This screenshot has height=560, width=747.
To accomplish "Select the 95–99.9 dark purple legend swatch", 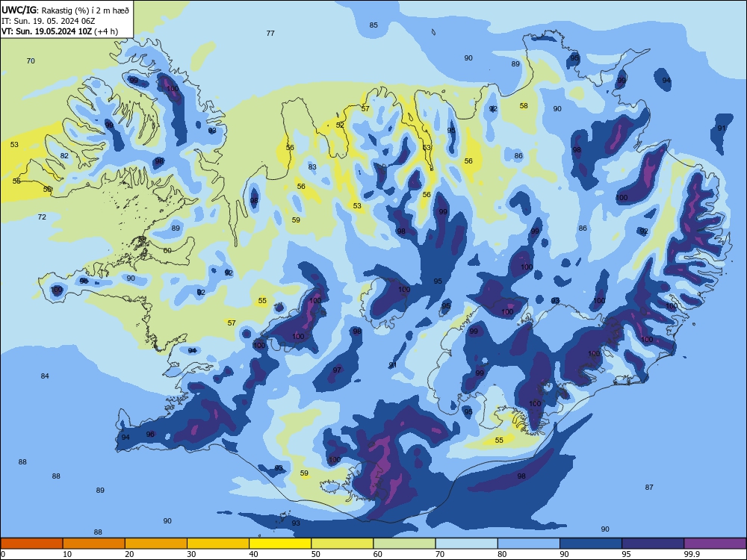I will click(x=653, y=544).
